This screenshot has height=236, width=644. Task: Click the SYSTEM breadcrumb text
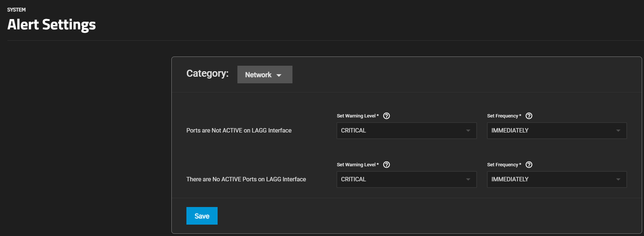(17, 10)
